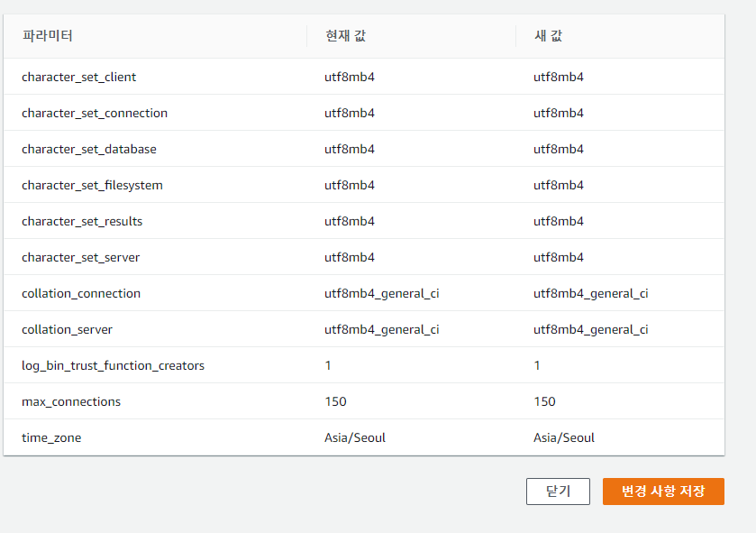Select new value of character_set_results
Image resolution: width=756 pixels, height=533 pixels.
(x=559, y=221)
